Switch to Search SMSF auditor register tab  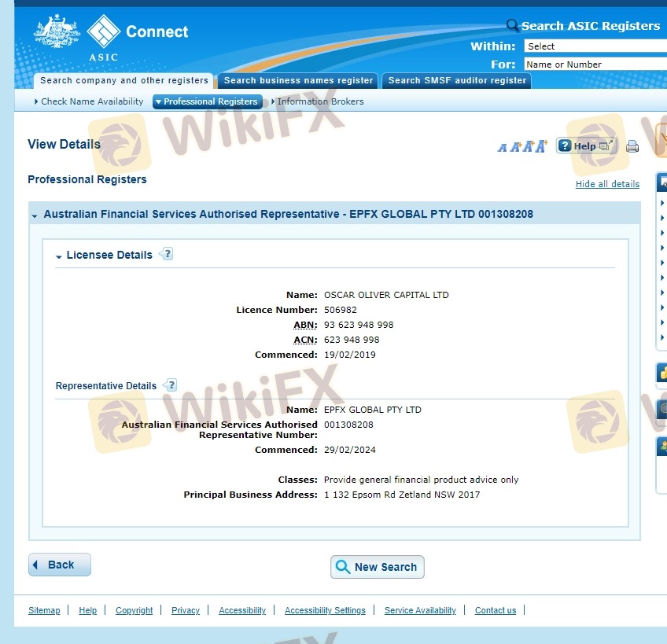point(456,80)
